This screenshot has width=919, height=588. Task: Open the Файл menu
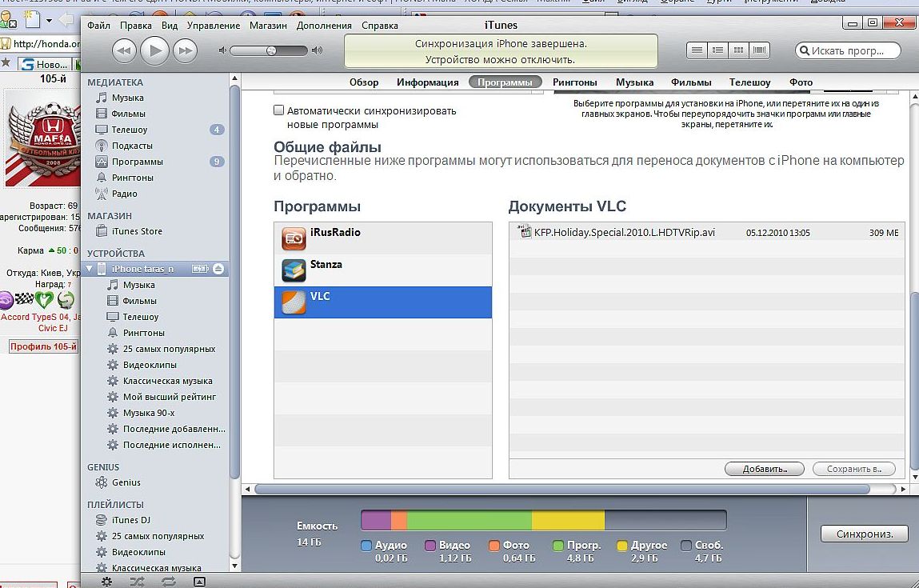98,26
